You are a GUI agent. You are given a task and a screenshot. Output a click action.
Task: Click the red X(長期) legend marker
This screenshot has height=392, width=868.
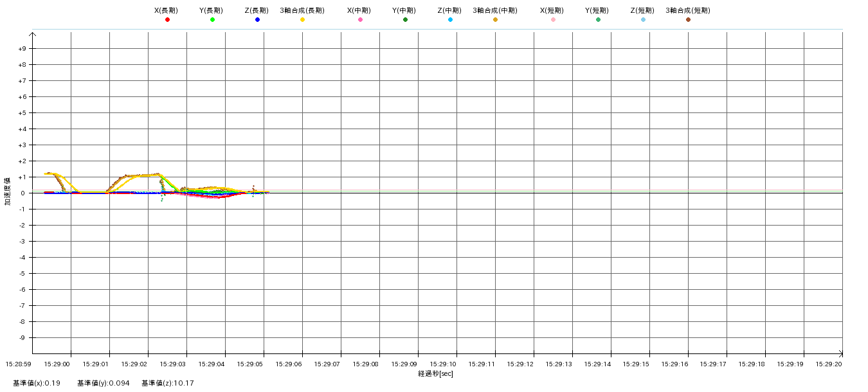coord(167,20)
